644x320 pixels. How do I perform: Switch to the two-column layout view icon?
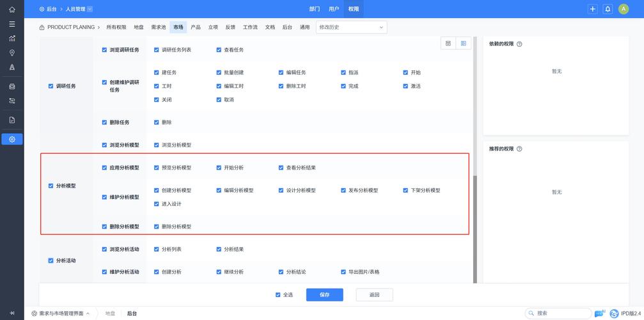point(463,43)
